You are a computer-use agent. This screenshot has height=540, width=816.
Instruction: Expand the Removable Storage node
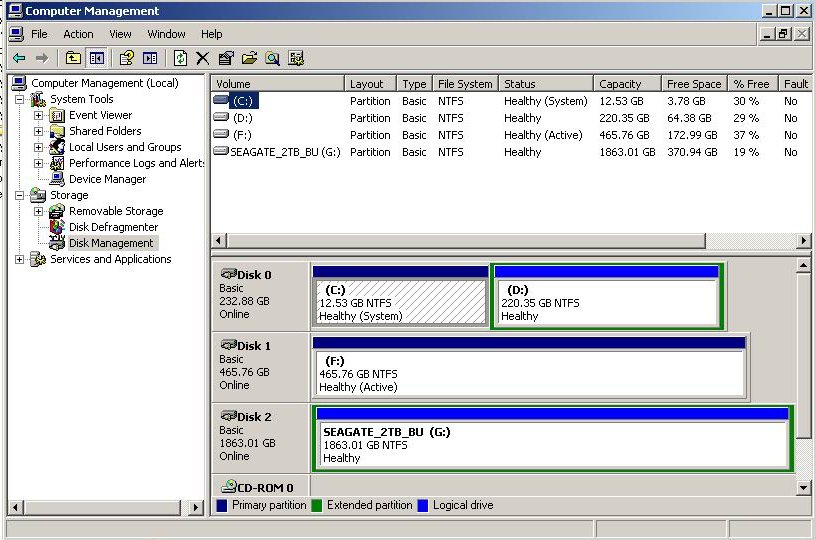point(39,211)
